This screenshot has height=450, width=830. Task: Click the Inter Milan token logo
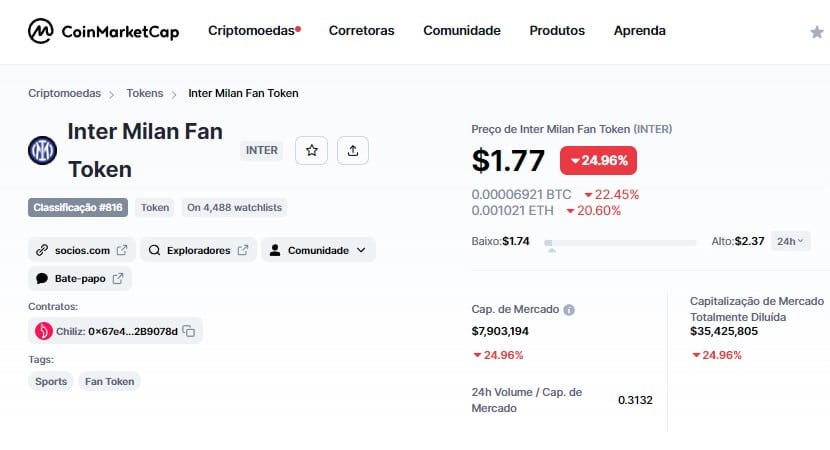coord(42,150)
